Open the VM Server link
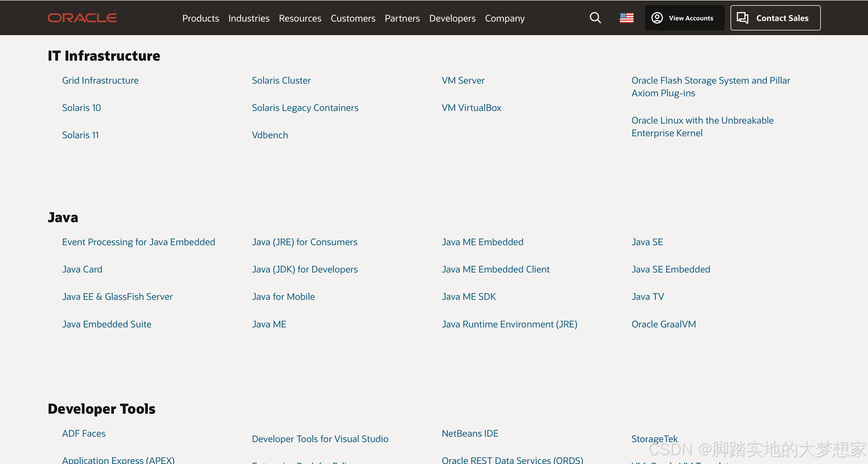Image resolution: width=868 pixels, height=464 pixels. point(463,80)
